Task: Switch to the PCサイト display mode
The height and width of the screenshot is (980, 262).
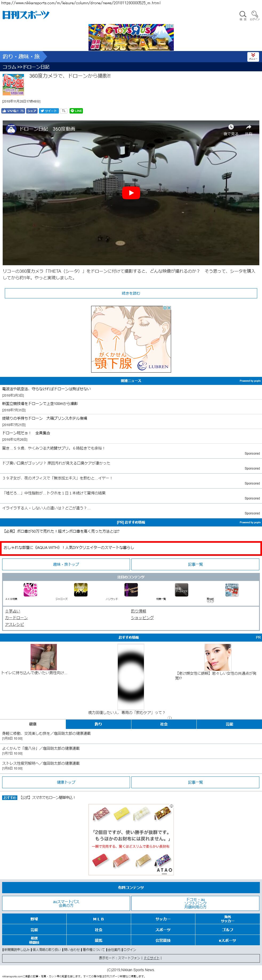Action: [x=152, y=958]
